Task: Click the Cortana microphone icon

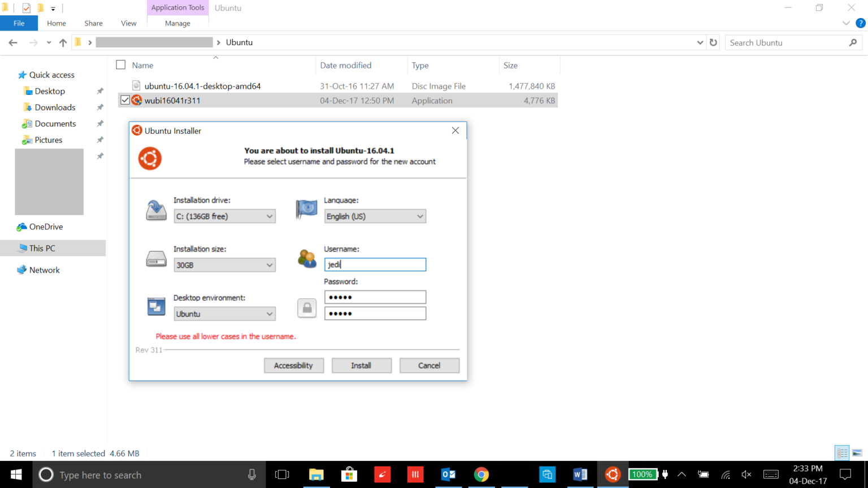Action: coord(252,475)
